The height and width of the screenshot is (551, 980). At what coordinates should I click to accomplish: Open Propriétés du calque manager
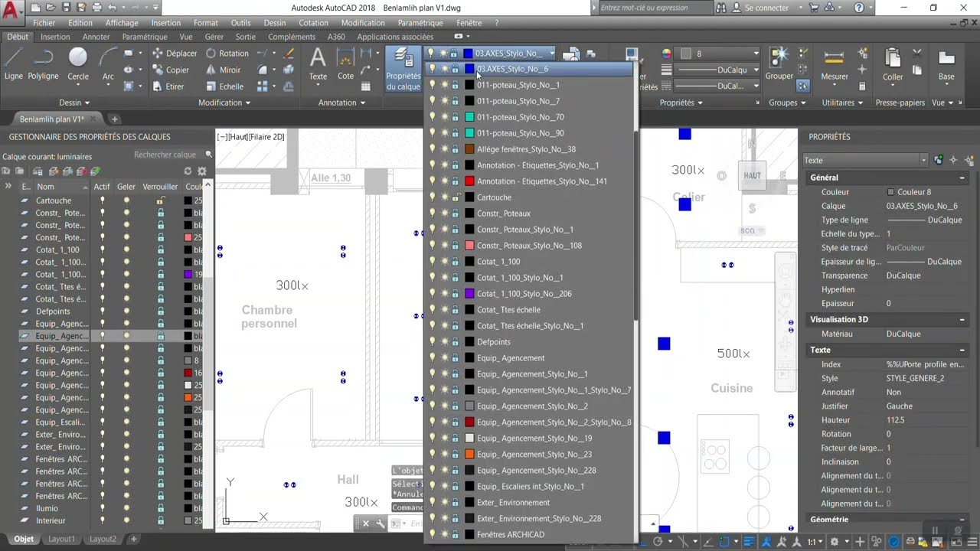point(403,69)
